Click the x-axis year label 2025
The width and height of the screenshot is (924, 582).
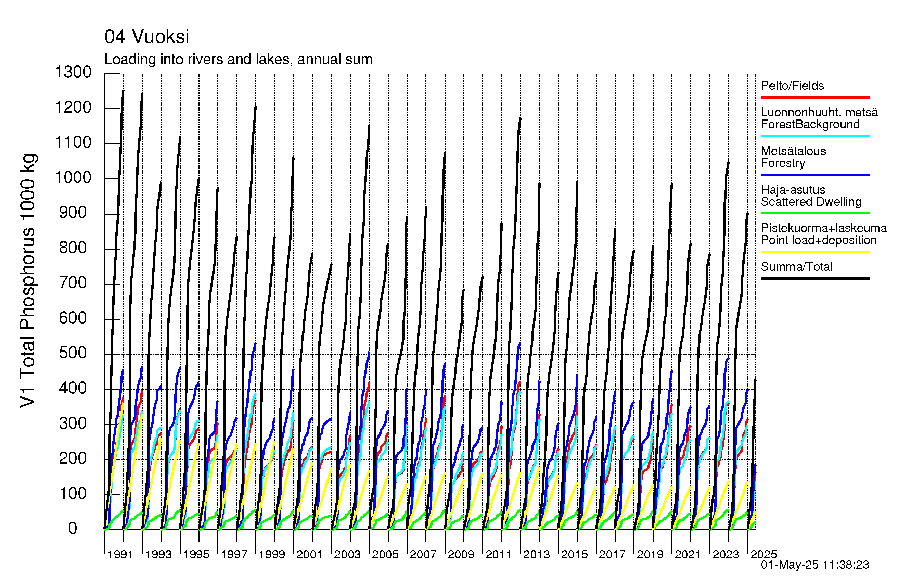(x=763, y=554)
